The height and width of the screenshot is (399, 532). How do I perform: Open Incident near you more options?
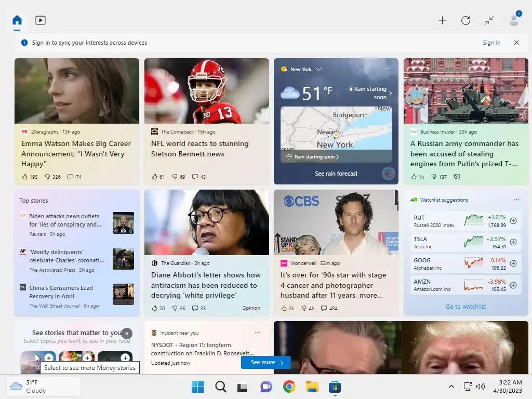point(257,333)
